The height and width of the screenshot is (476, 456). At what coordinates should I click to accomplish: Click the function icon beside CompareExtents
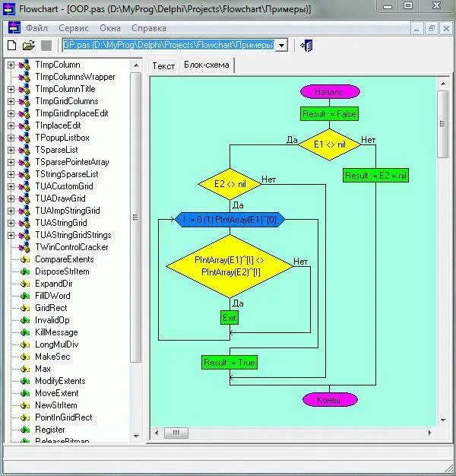click(25, 259)
